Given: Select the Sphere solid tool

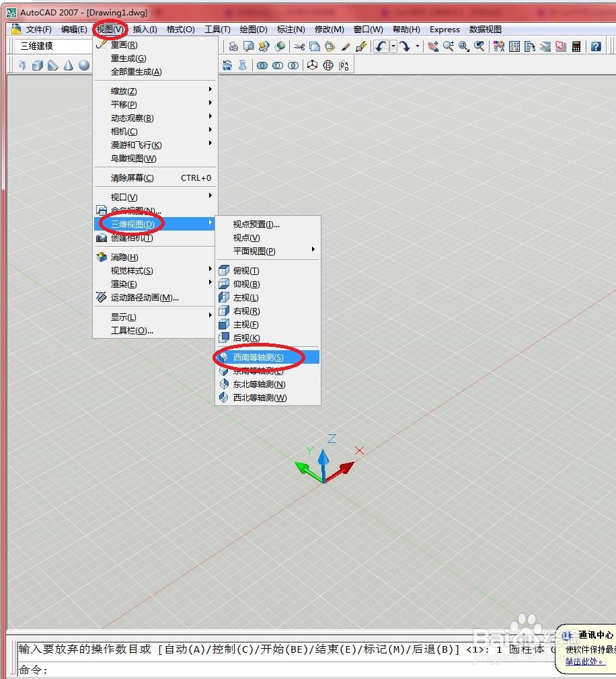Looking at the screenshot, I should [84, 65].
